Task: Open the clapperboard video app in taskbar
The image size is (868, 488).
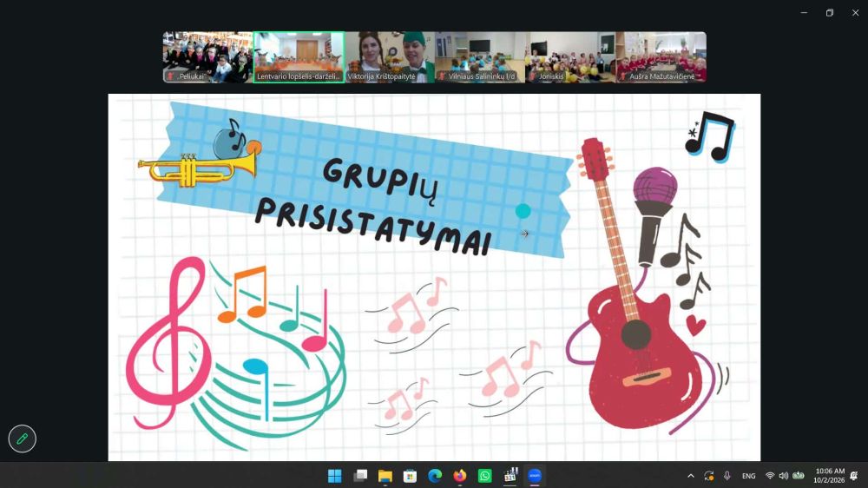Action: [x=510, y=476]
